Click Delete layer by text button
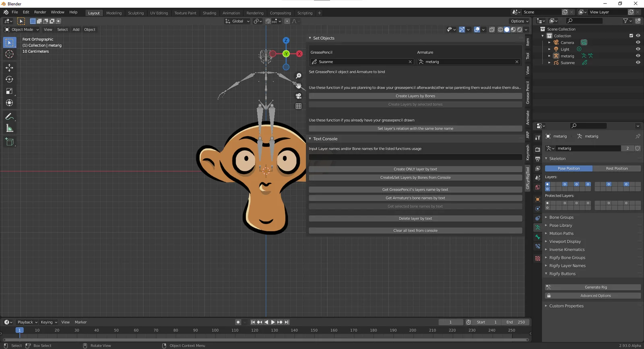This screenshot has width=644, height=349. click(x=415, y=219)
